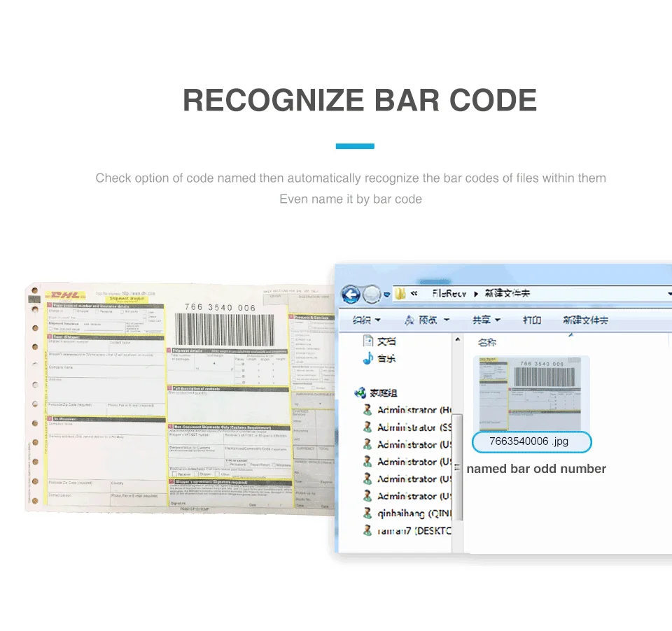Select 新建文件夹 breadcrumb in the address bar
672x631 pixels.
[x=507, y=293]
